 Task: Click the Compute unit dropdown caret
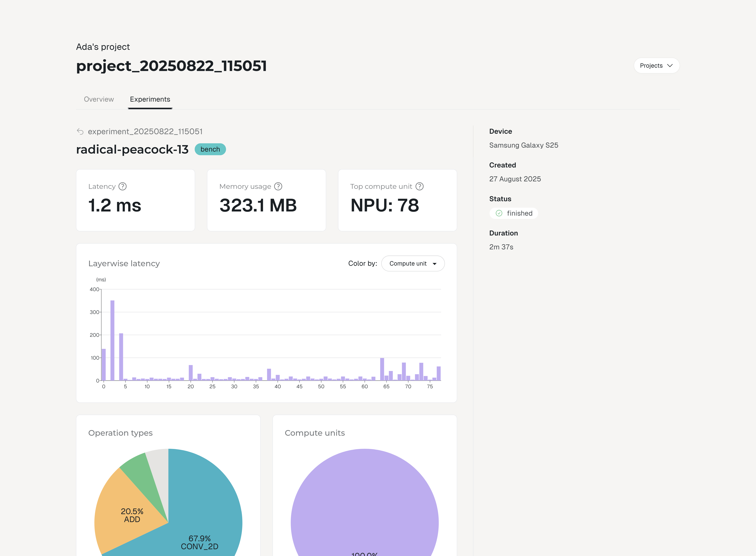tap(434, 264)
